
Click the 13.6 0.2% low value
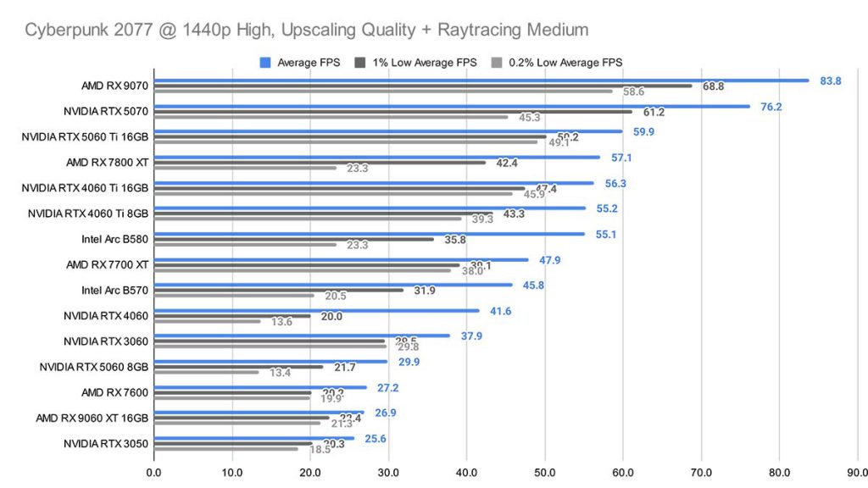click(x=281, y=321)
